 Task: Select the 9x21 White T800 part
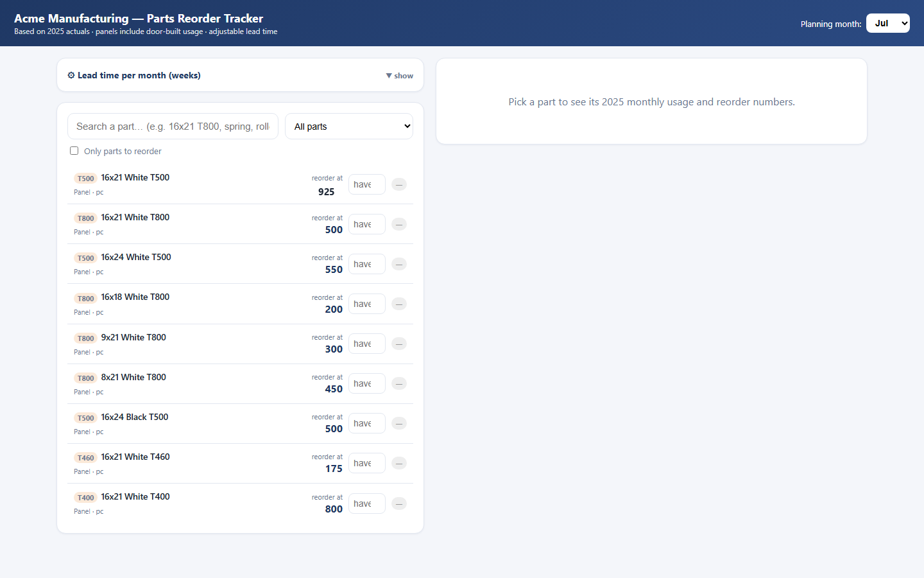click(240, 344)
